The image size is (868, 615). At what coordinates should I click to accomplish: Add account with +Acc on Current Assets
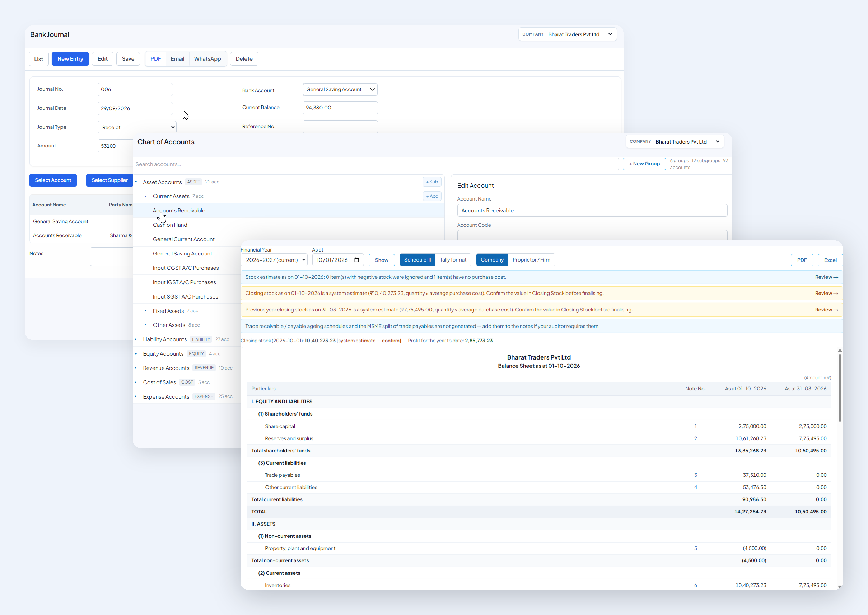pos(432,196)
